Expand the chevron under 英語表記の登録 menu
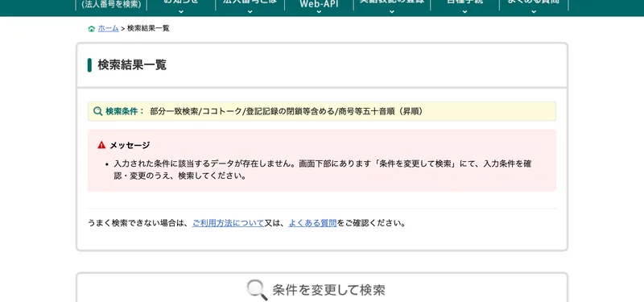This screenshot has height=302, width=644. click(x=392, y=12)
